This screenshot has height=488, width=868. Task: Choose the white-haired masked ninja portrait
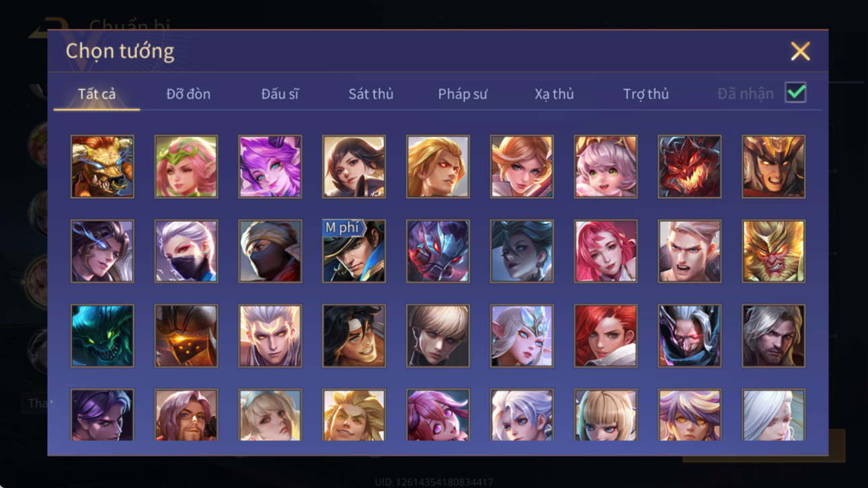[186, 251]
